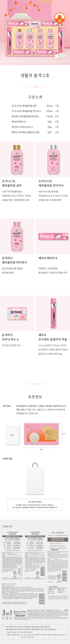Image resolution: width=70 pixels, height=644 pixels.
Task: Select the 초극세모 슬림터치 칫솔 toothbrush image
Action: tap(53, 313)
